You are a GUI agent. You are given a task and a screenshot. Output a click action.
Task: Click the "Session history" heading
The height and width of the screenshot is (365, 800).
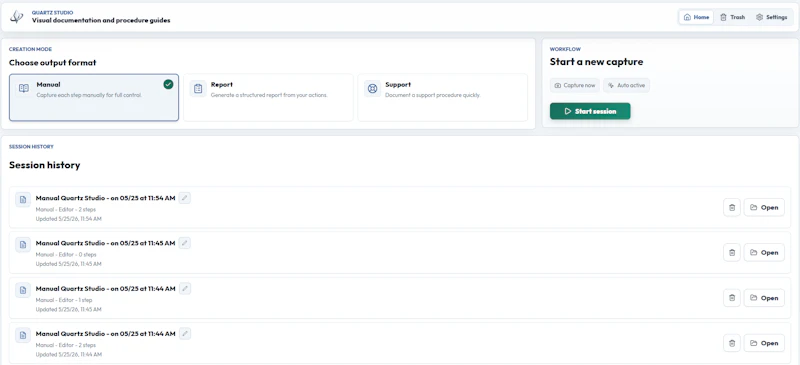[44, 165]
